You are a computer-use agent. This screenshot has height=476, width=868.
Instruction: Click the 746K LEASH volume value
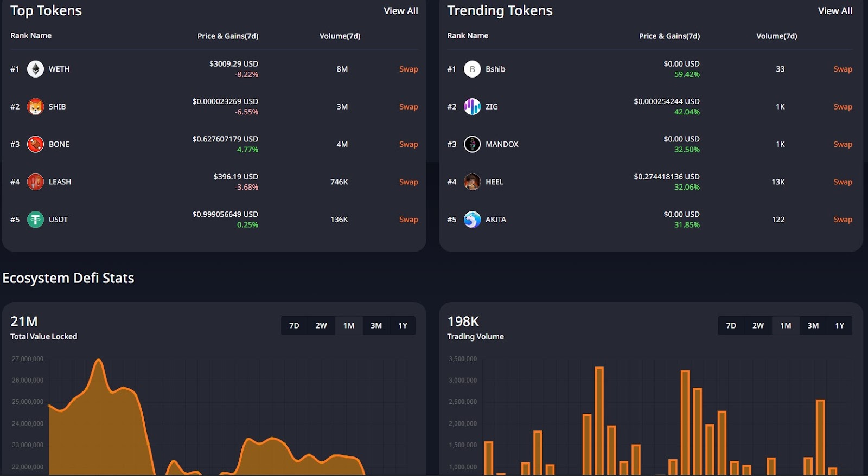[x=339, y=182]
